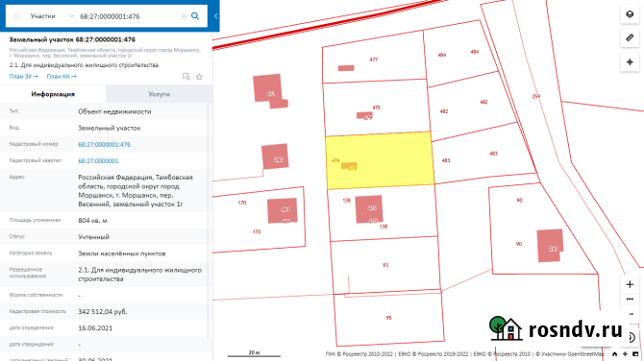
Task: Zoom in with the plus button
Action: pyautogui.click(x=630, y=284)
